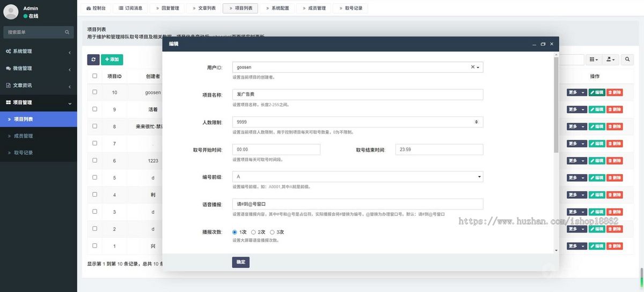Open the 更多 dropdown in first row
This screenshot has height=292, width=644.
point(576,93)
